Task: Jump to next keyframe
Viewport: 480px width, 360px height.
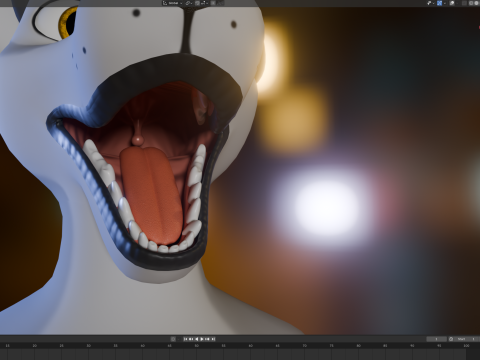Action: (207, 339)
